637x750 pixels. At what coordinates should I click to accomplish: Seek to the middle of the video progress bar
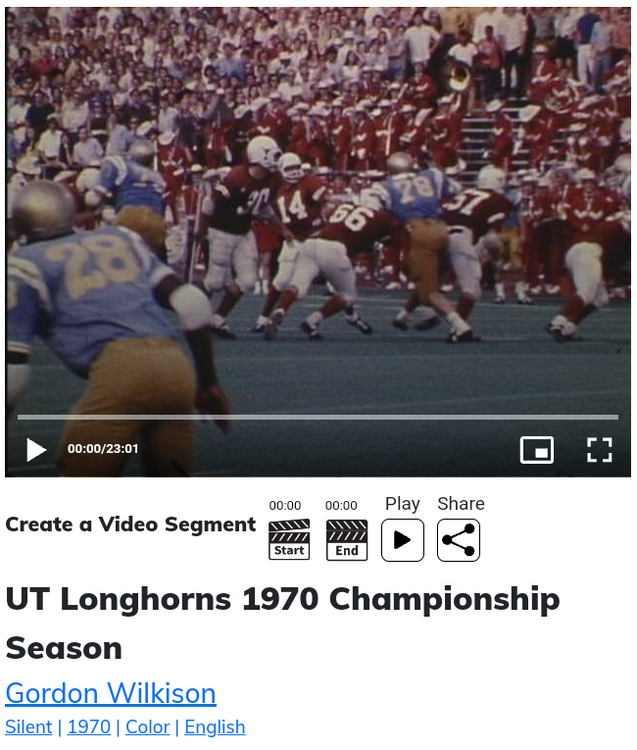[318, 417]
